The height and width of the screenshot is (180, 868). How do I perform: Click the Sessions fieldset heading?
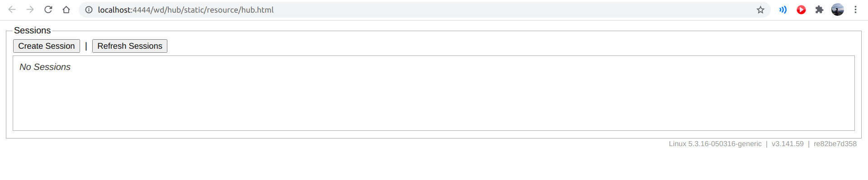[32, 31]
